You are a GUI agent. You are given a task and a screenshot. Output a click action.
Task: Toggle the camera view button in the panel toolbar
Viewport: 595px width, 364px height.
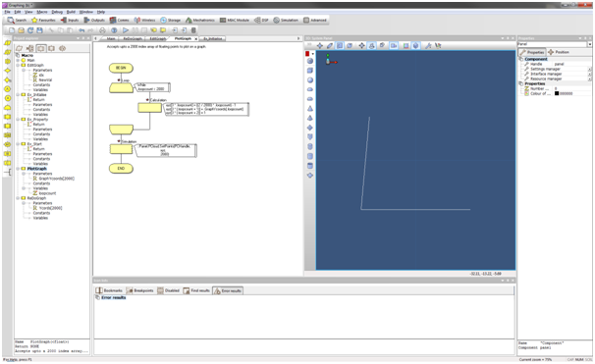[394, 46]
